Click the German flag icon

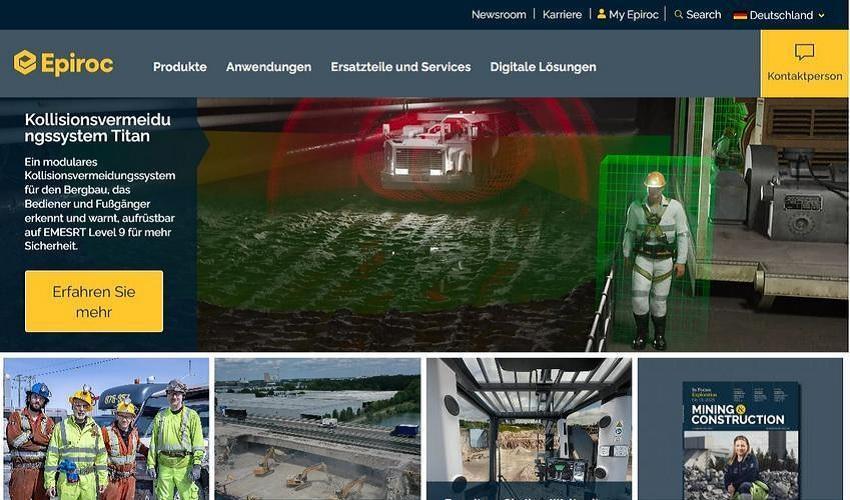tap(740, 15)
